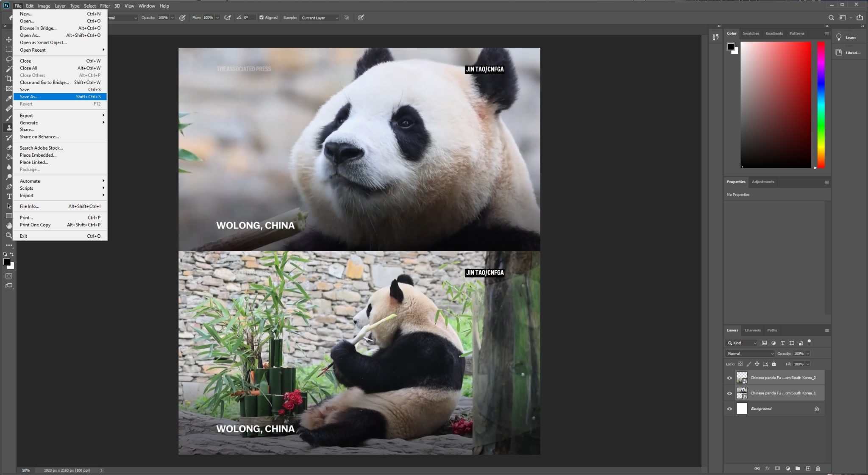The height and width of the screenshot is (475, 868).
Task: Choose Save As from the File menu
Action: [x=29, y=97]
